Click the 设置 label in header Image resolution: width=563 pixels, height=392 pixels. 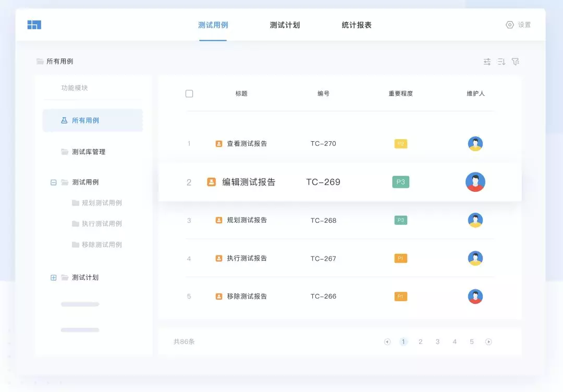click(x=524, y=25)
